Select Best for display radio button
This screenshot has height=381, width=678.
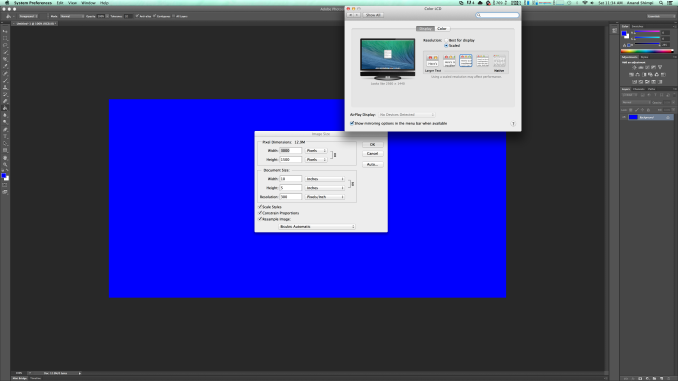(x=446, y=40)
